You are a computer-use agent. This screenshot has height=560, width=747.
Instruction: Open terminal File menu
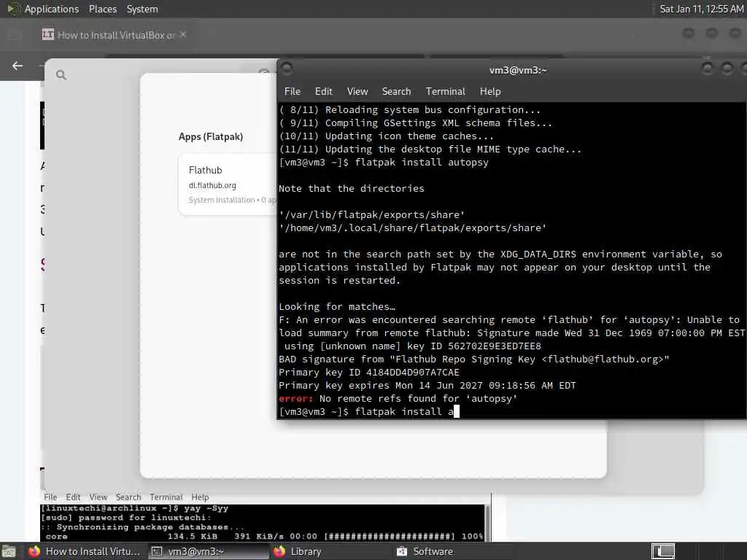[x=292, y=91]
